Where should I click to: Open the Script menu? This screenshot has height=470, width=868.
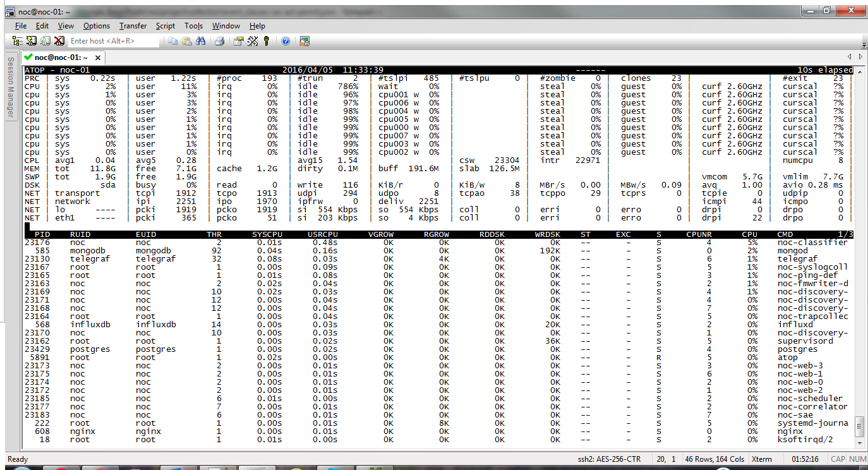(x=165, y=26)
